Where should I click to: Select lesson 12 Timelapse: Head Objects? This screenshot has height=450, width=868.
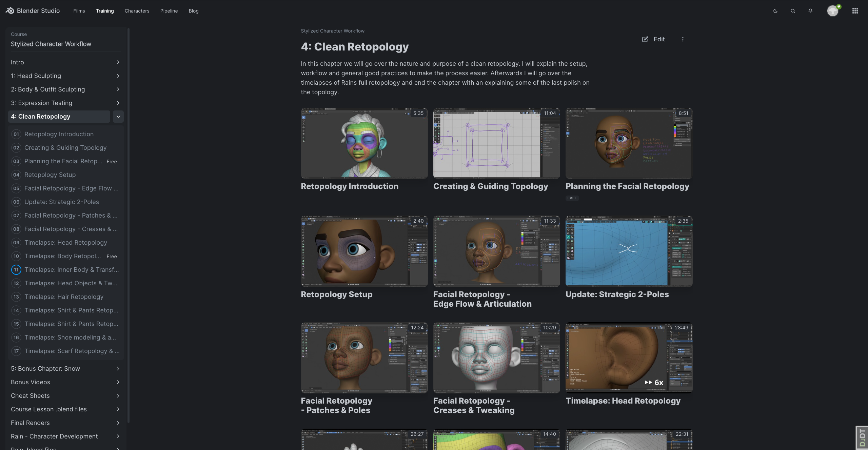65,283
